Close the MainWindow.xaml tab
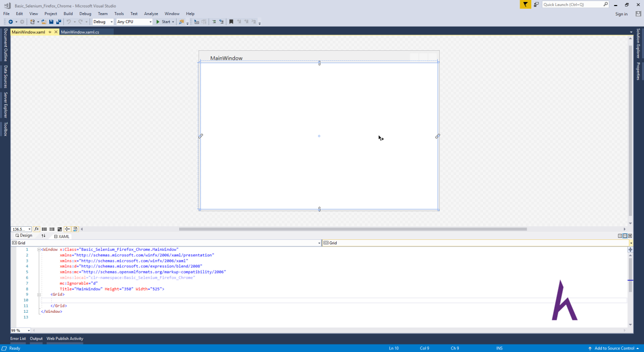The width and height of the screenshot is (644, 352). pos(56,32)
